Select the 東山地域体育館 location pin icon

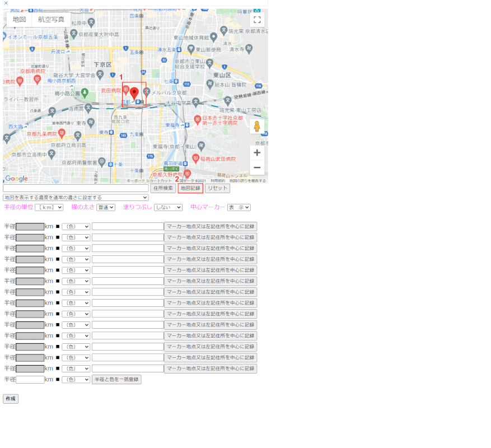pos(213,37)
